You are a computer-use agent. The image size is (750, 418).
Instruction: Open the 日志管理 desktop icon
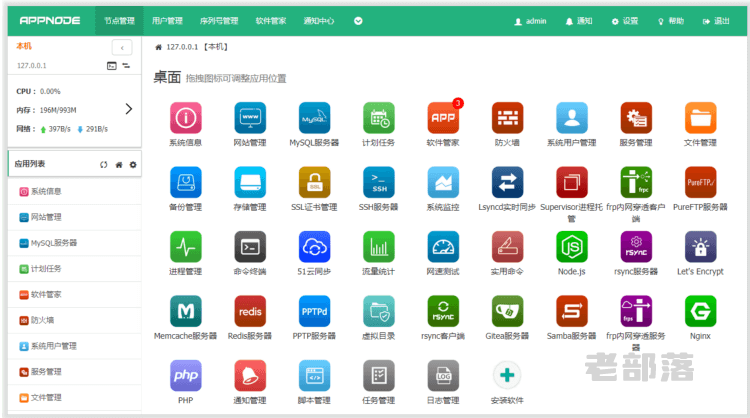[443, 375]
